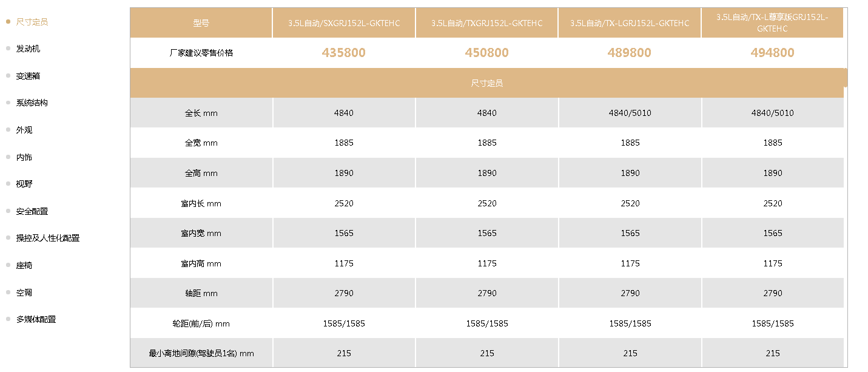Open the 变速箱 sidebar item

28,76
